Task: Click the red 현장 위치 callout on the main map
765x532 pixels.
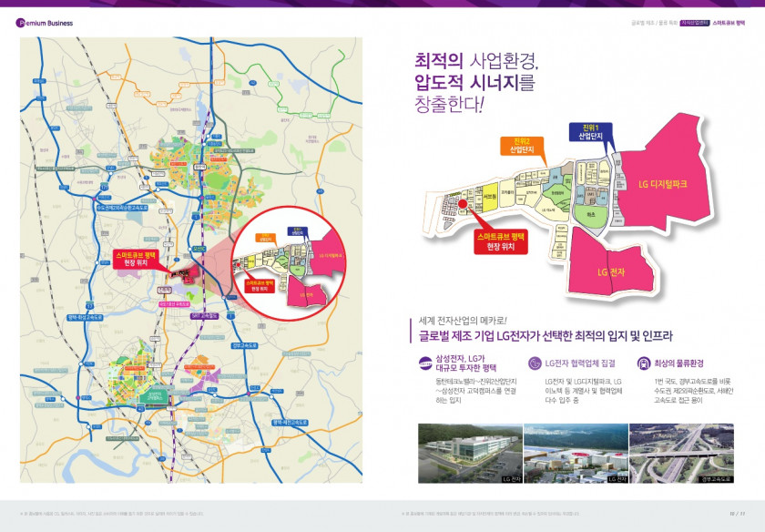Action: [x=136, y=259]
